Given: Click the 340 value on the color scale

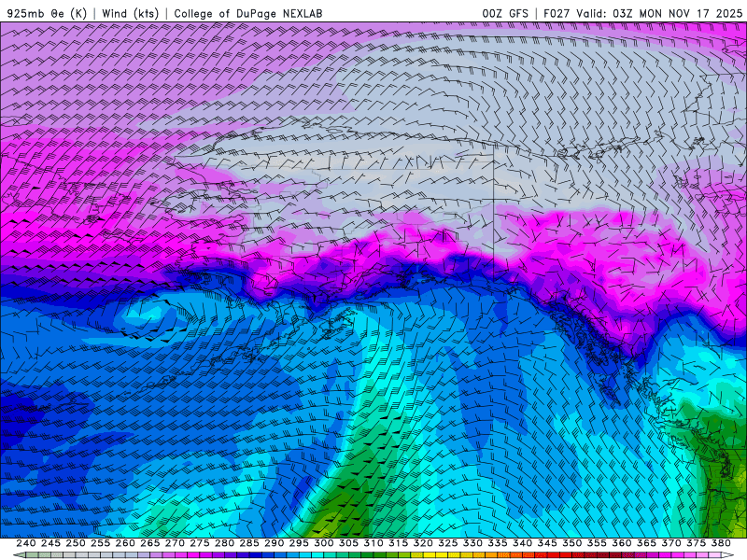Looking at the screenshot, I should (522, 543).
